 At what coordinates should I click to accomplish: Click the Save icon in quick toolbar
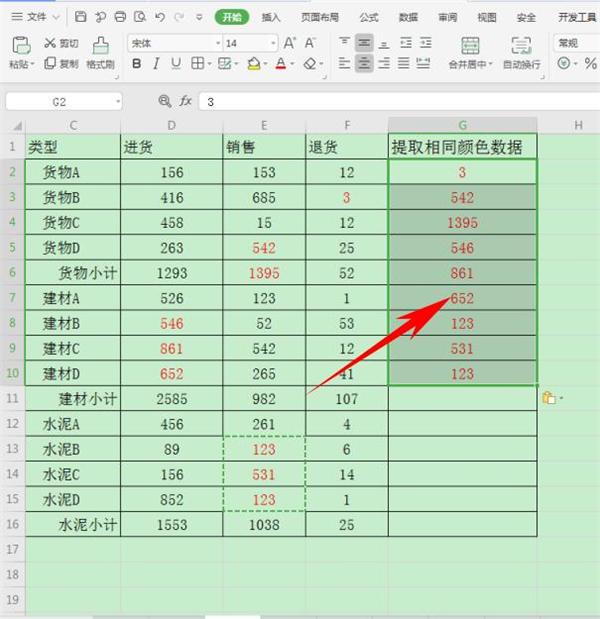coord(81,17)
